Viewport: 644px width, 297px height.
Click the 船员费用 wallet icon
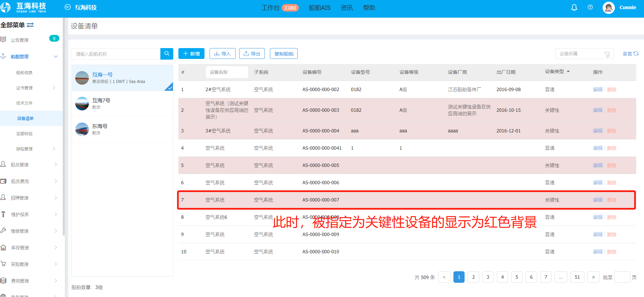tap(3, 181)
